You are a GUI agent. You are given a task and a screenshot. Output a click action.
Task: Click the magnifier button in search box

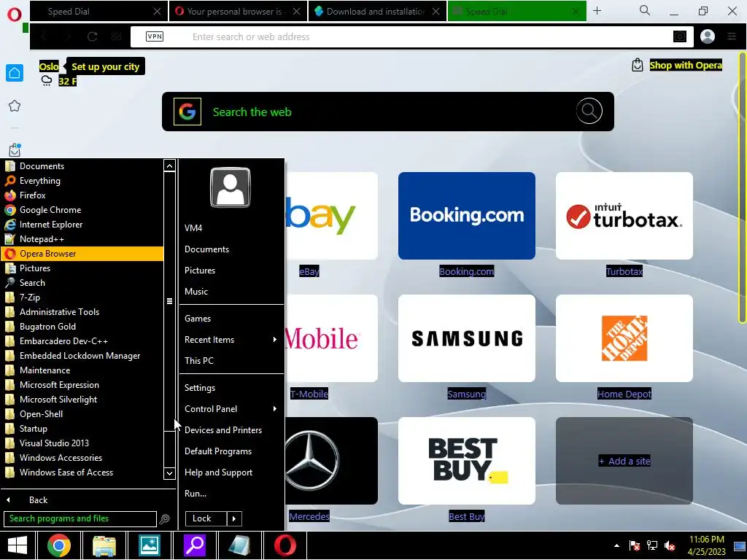click(x=589, y=111)
